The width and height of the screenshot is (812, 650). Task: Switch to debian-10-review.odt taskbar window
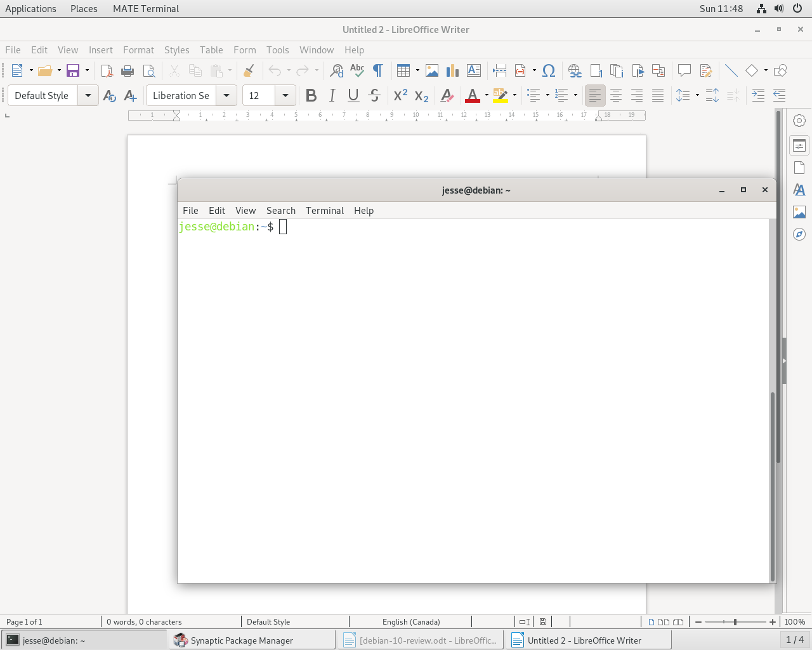tap(421, 640)
